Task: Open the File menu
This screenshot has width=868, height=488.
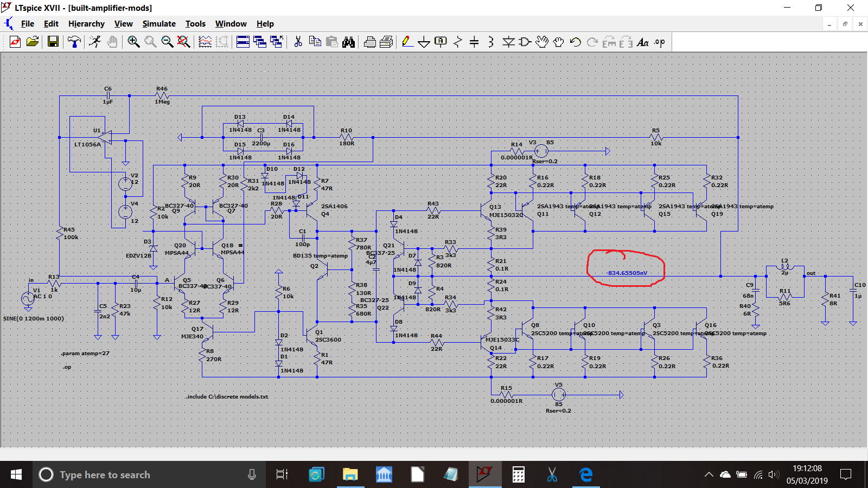Action: (x=28, y=24)
